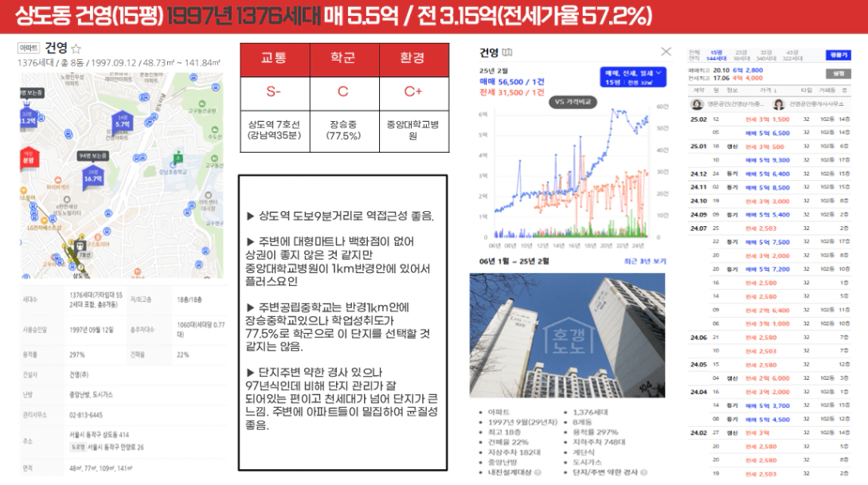
Task: Switch to the 43평 322세대 tab
Action: pos(792,56)
